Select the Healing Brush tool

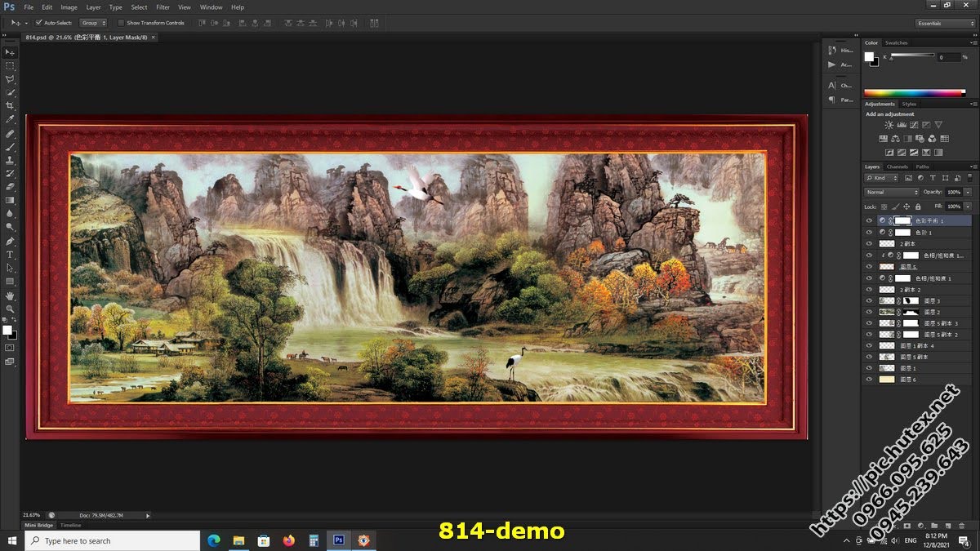[10, 133]
